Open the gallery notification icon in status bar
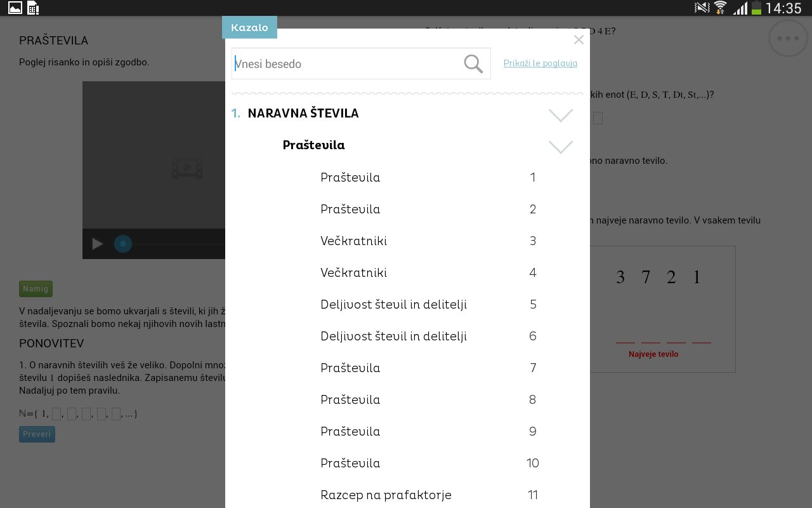This screenshot has width=812, height=508. click(15, 8)
